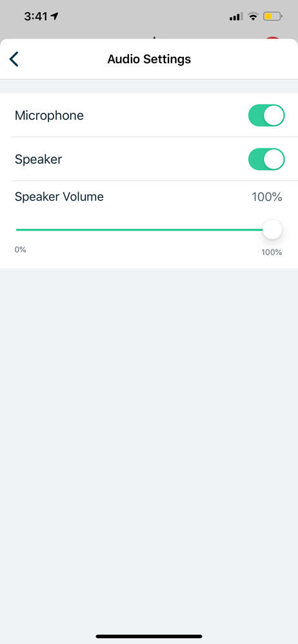Image resolution: width=298 pixels, height=644 pixels.
Task: Tap the Speaker Volume label
Action: pyautogui.click(x=59, y=197)
